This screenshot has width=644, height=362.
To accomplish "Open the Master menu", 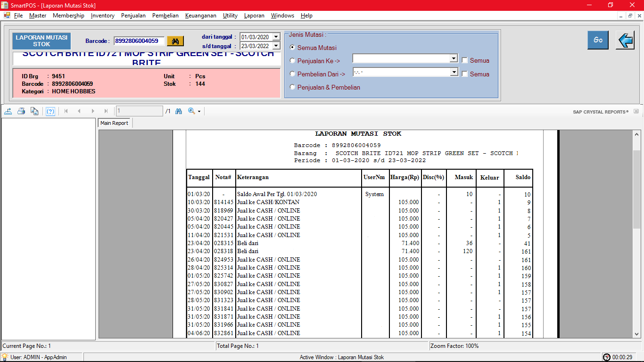I will pyautogui.click(x=38, y=16).
